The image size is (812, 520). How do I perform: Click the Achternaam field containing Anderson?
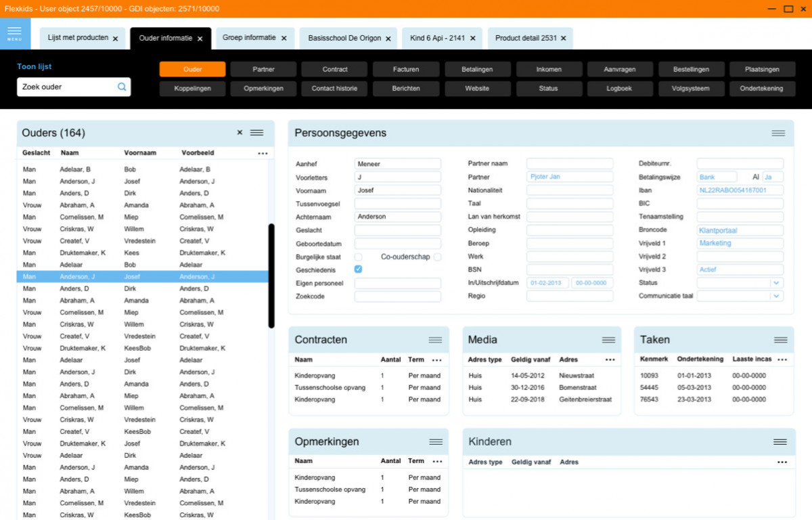coord(397,217)
